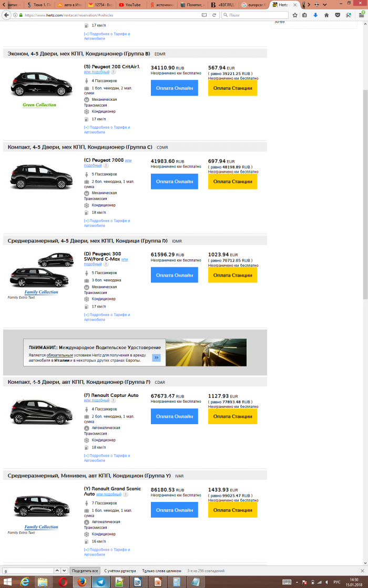The width and height of the screenshot is (368, 588).
Task: Close the find bar
Action: coord(362,570)
